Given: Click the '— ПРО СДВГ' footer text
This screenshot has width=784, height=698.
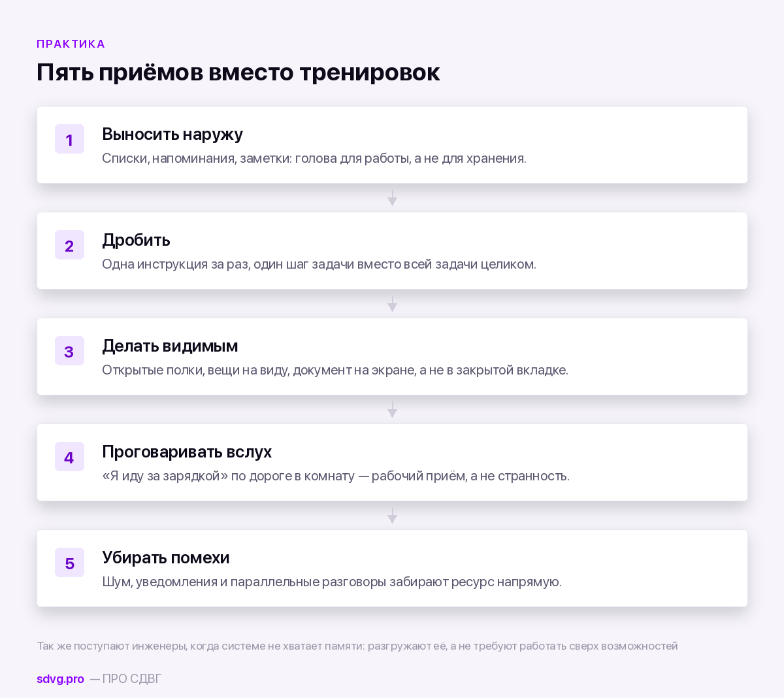Looking at the screenshot, I should pos(125,679).
